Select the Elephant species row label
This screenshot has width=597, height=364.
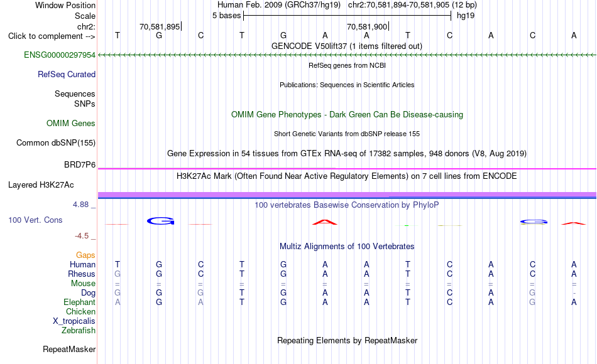[x=79, y=302]
